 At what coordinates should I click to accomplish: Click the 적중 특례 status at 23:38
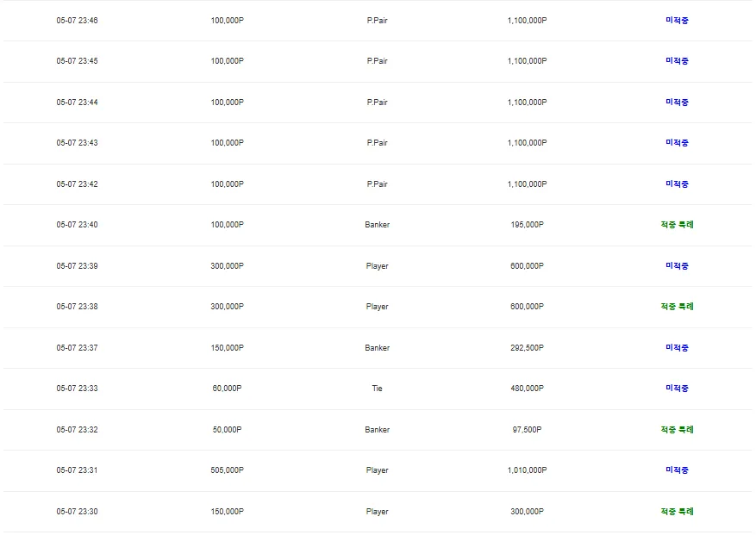tap(677, 307)
